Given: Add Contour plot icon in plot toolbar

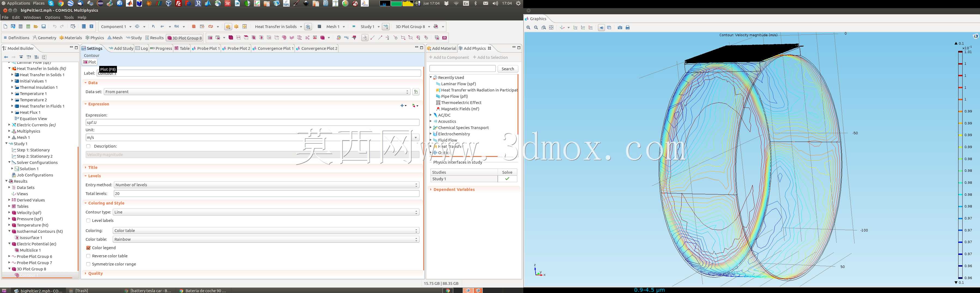Looking at the screenshot, I should [x=284, y=38].
